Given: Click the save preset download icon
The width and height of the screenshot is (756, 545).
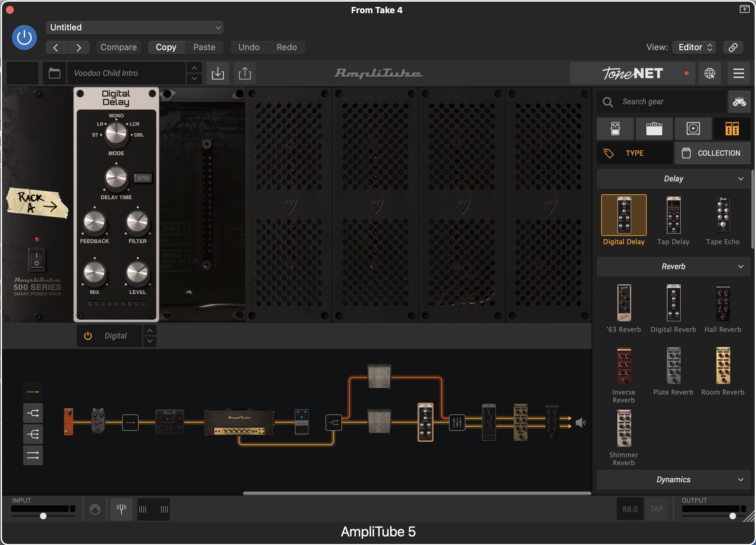Looking at the screenshot, I should pyautogui.click(x=218, y=73).
